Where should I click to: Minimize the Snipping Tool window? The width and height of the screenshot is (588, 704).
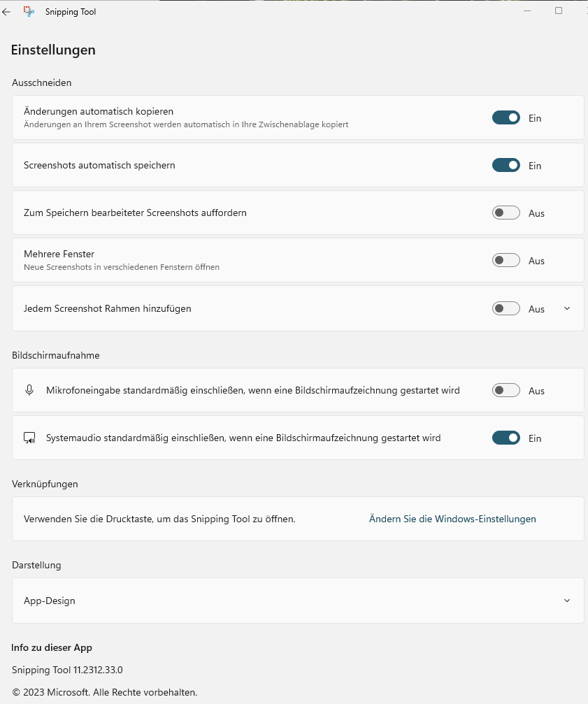[x=526, y=10]
